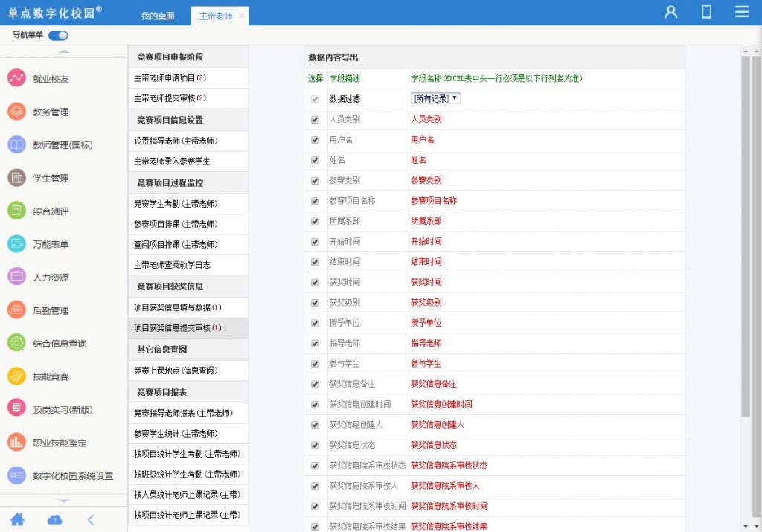Image resolution: width=762 pixels, height=532 pixels.
Task: Collapse sidebar with left arrow icon
Action: (x=91, y=520)
